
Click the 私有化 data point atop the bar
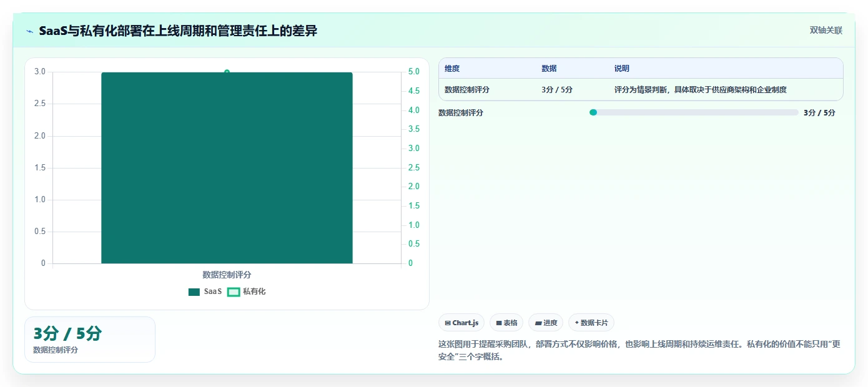[227, 72]
